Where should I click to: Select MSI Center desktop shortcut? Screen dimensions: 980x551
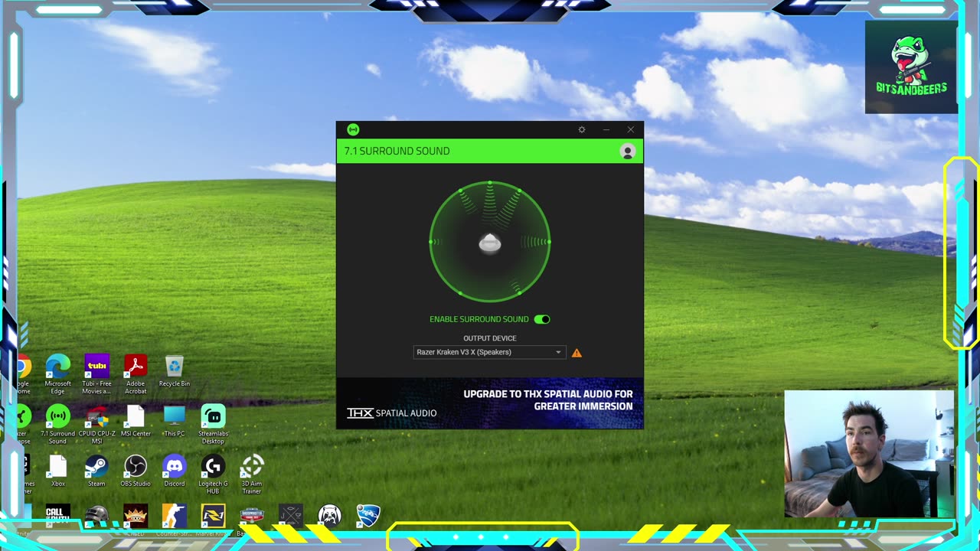tap(136, 422)
